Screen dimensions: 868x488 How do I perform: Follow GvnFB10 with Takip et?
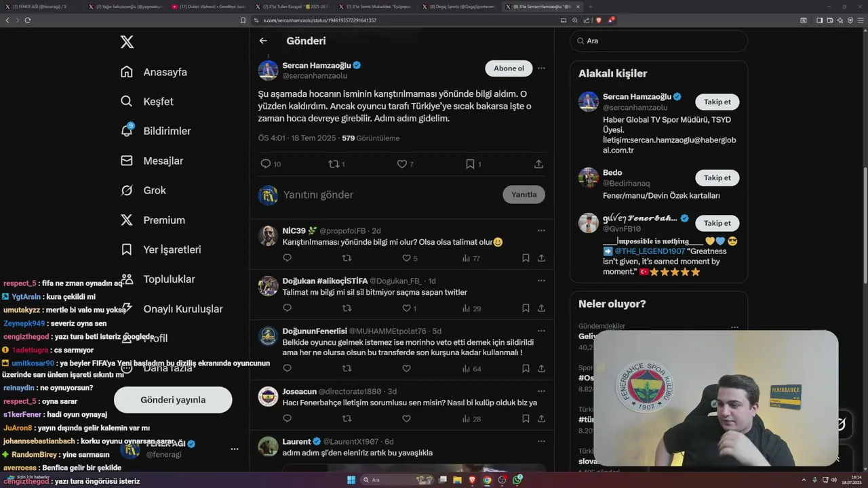click(717, 223)
